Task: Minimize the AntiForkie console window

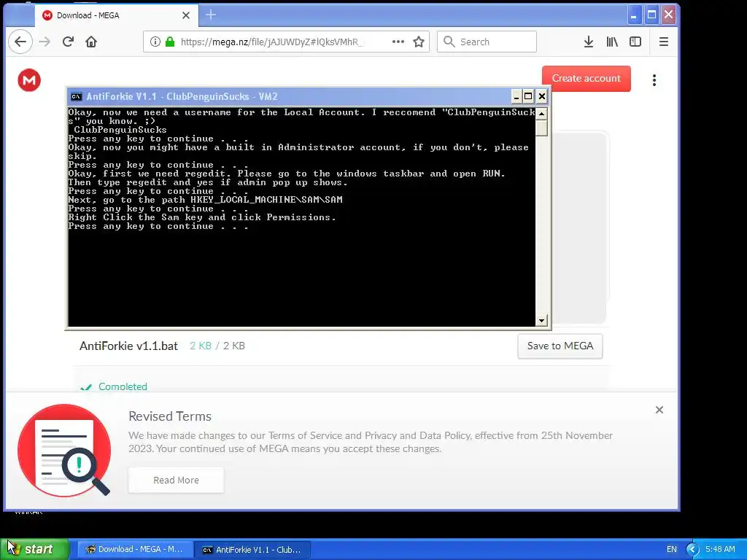Action: pyautogui.click(x=516, y=97)
